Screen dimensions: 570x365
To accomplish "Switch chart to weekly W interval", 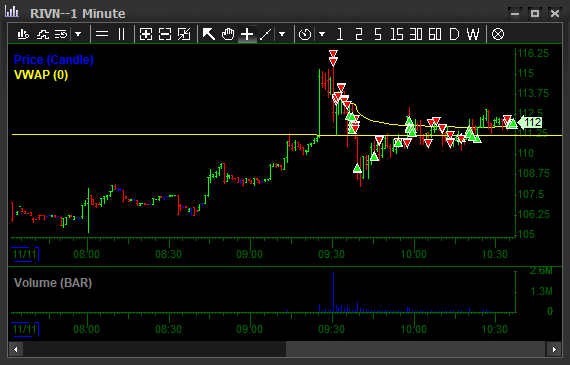I will [x=473, y=35].
